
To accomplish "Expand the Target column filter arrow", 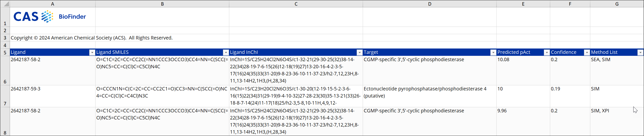I will click(493, 52).
